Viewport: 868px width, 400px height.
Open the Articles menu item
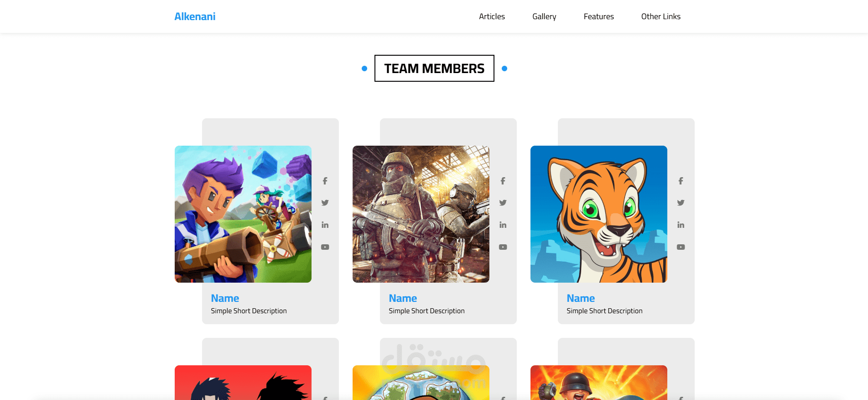click(x=492, y=16)
